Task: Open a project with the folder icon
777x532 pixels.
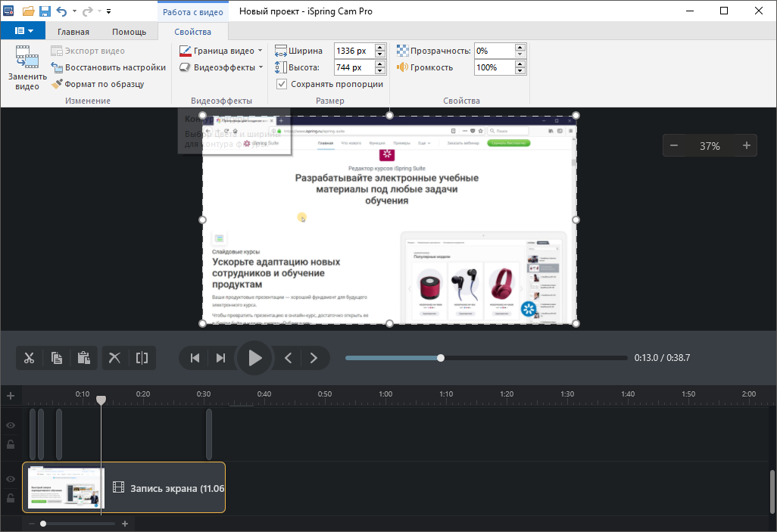Action: pos(28,11)
